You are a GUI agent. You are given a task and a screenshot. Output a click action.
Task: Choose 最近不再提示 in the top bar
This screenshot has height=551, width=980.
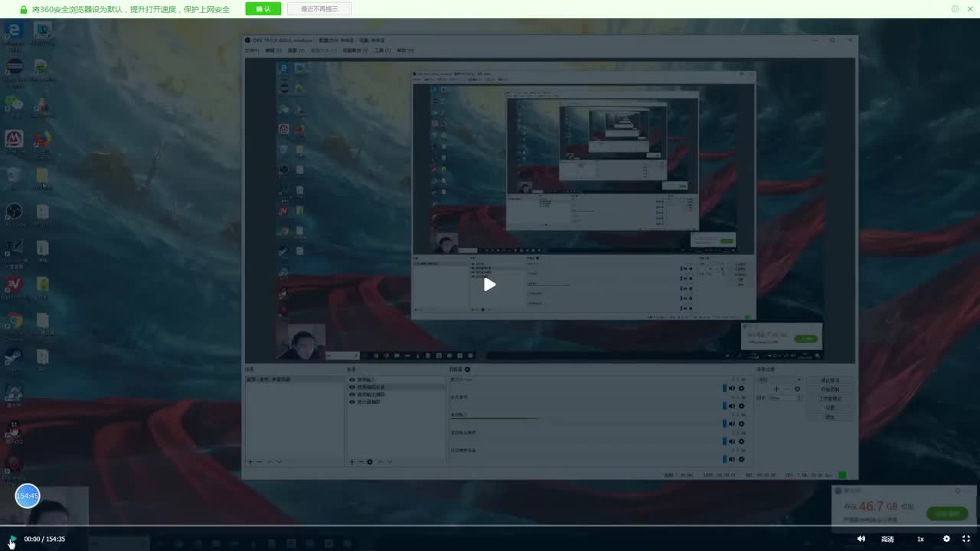coord(319,9)
